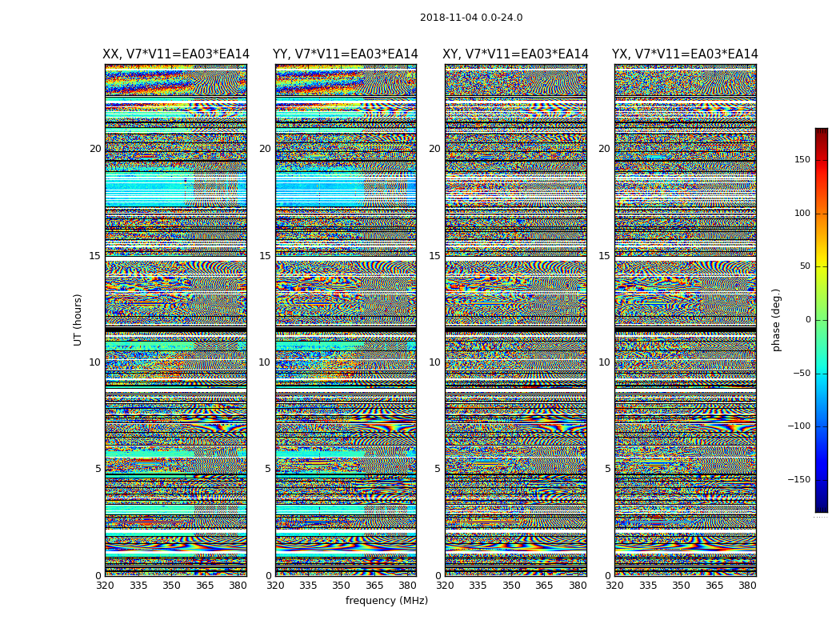Click the YY phase waterfall plot

click(346, 320)
